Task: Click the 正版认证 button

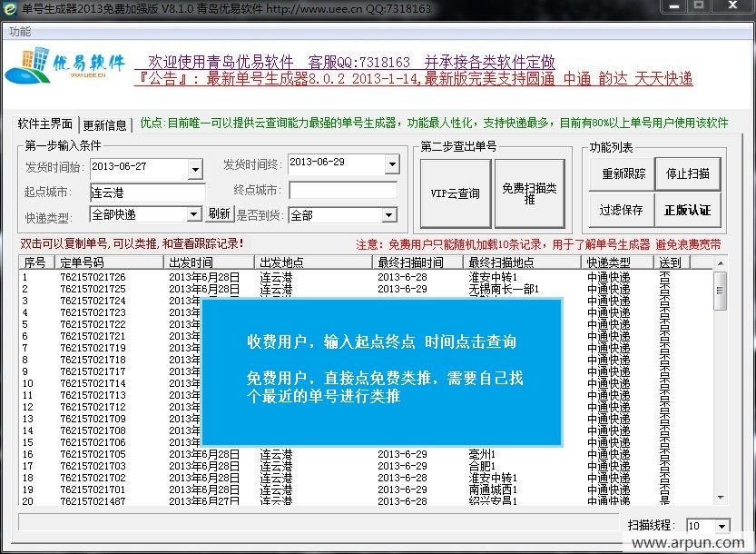Action: tap(688, 210)
